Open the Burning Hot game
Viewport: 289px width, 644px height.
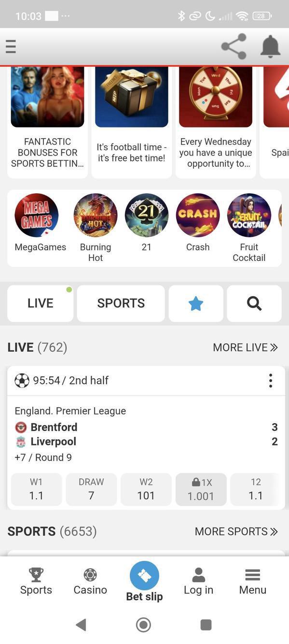95,215
